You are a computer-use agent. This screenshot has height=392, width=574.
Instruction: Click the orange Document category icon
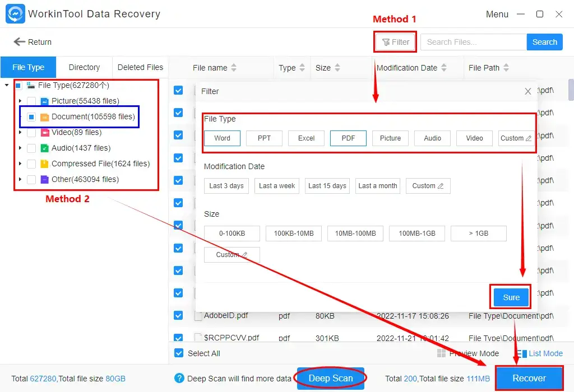[45, 117]
